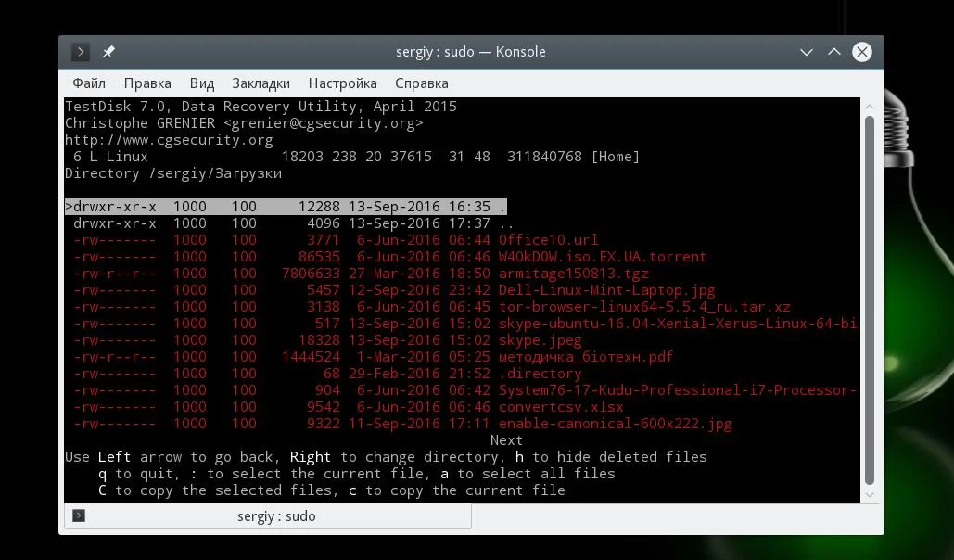The width and height of the screenshot is (954, 560).
Task: Open the Справка menu
Action: click(422, 83)
